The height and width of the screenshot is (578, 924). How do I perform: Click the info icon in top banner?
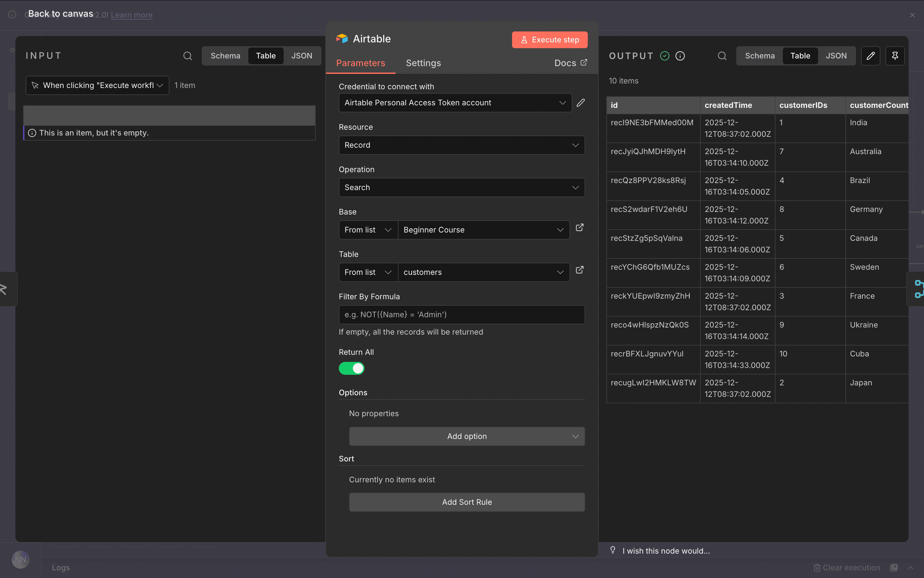click(x=12, y=14)
